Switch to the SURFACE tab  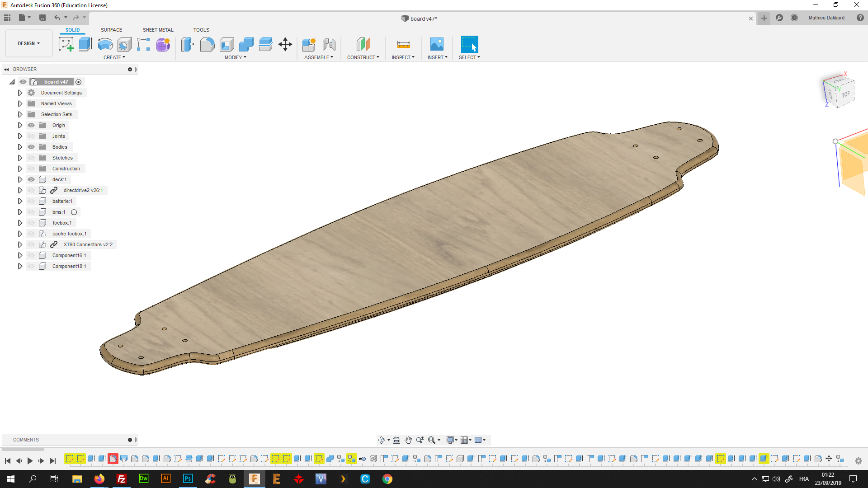point(111,30)
